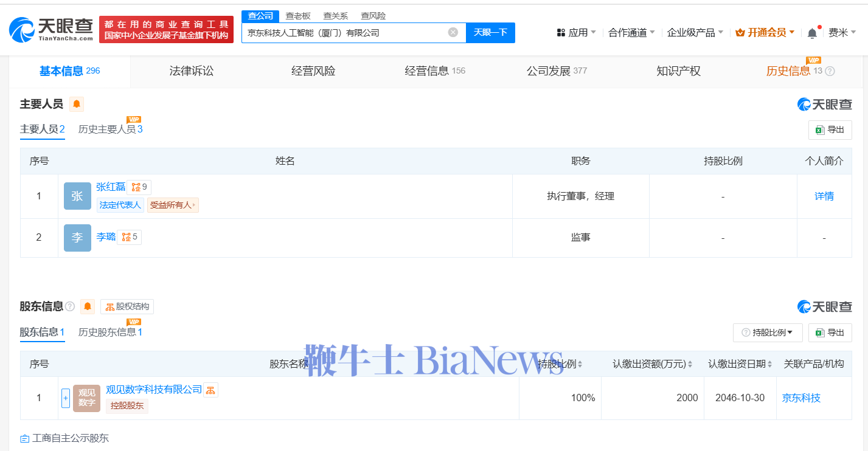Screen dimensions: 868x451
Task: Open the 企业级产品 dropdown
Action: point(695,33)
